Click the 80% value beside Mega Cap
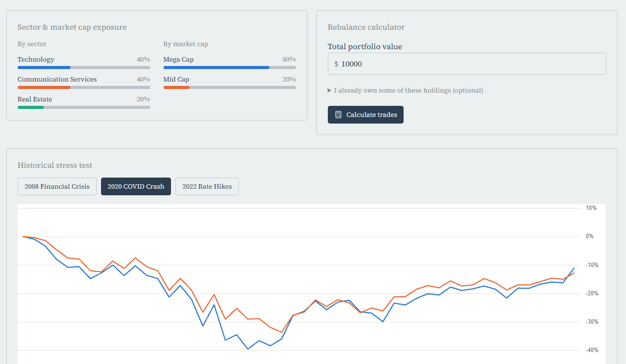626x364 pixels. [x=289, y=59]
